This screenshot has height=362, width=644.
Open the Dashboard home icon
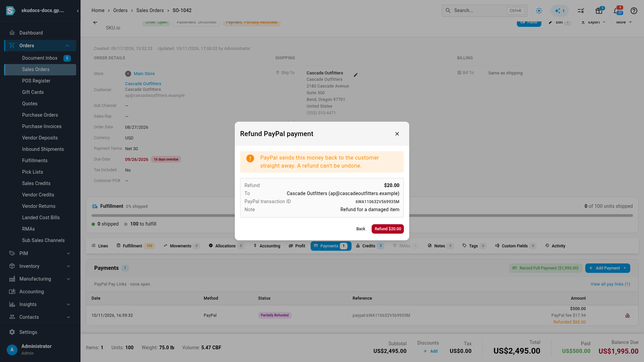(x=12, y=33)
